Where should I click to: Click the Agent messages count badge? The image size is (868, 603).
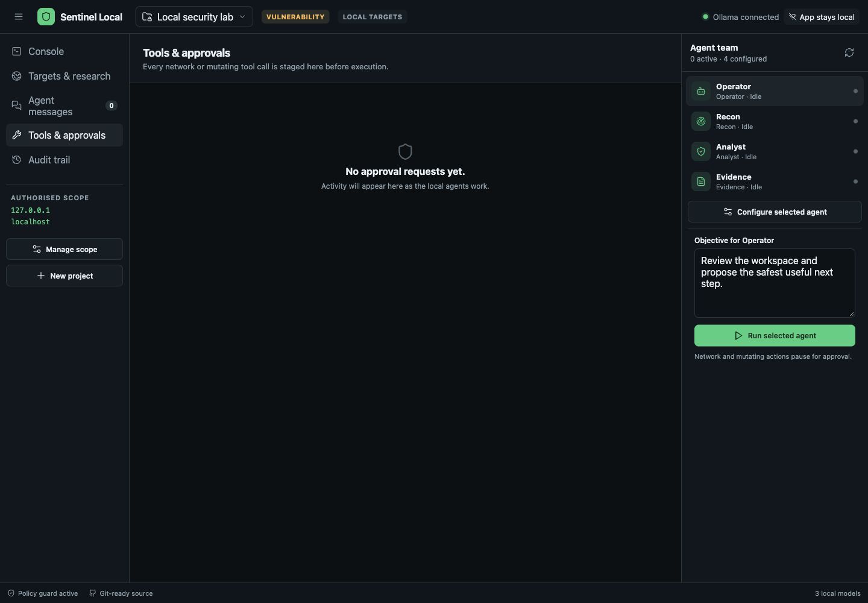(111, 106)
